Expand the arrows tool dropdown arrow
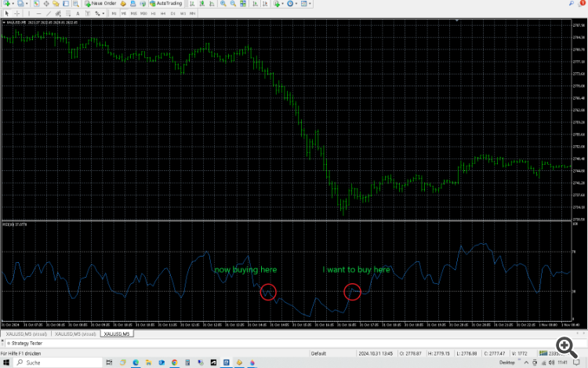Viewport: 588px width, 368px height. pos(103,14)
